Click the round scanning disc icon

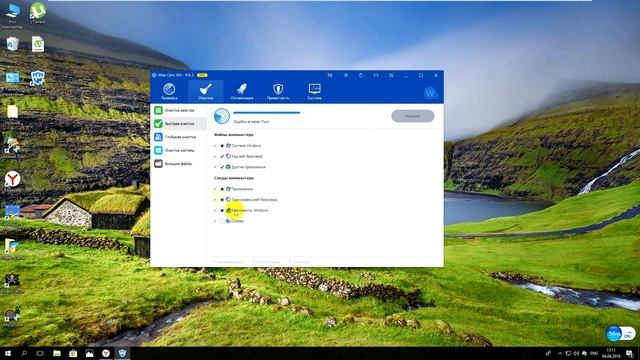point(222,116)
